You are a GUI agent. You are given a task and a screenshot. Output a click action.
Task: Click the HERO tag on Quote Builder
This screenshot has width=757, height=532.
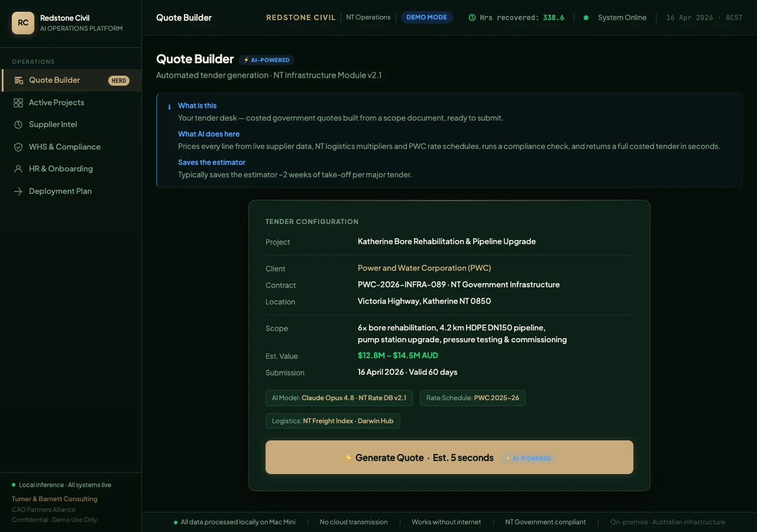coord(119,80)
